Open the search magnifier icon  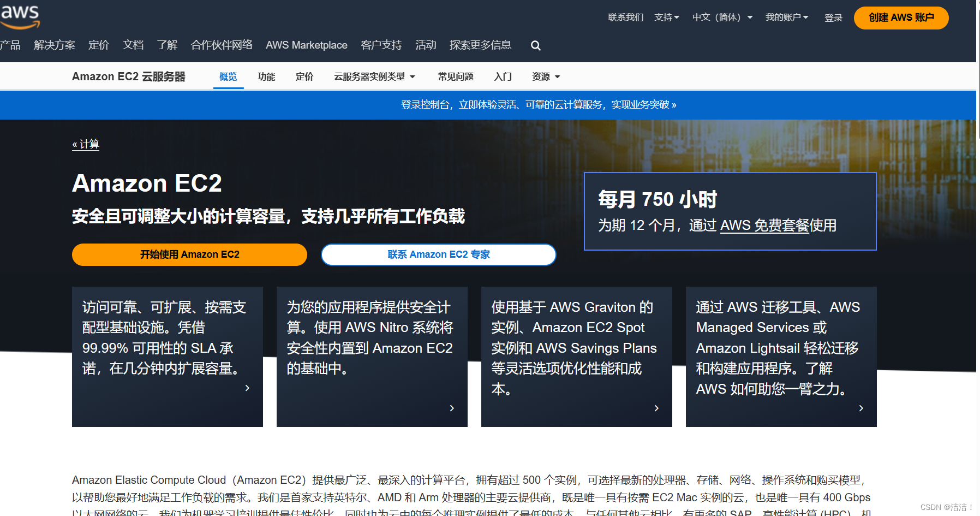point(536,46)
